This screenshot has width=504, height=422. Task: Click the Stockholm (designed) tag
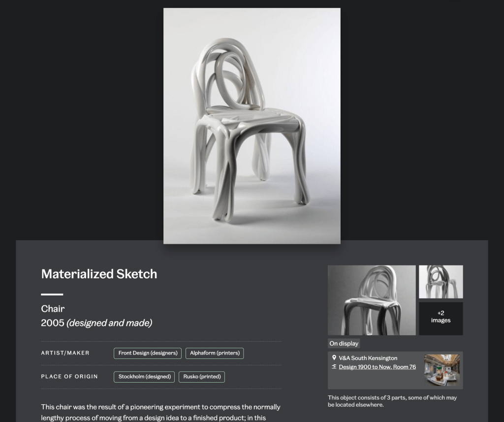pyautogui.click(x=144, y=377)
